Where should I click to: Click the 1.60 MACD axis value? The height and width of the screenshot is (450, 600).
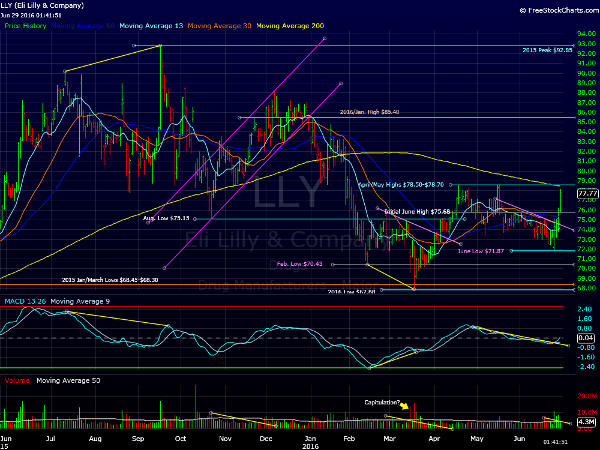(x=584, y=318)
